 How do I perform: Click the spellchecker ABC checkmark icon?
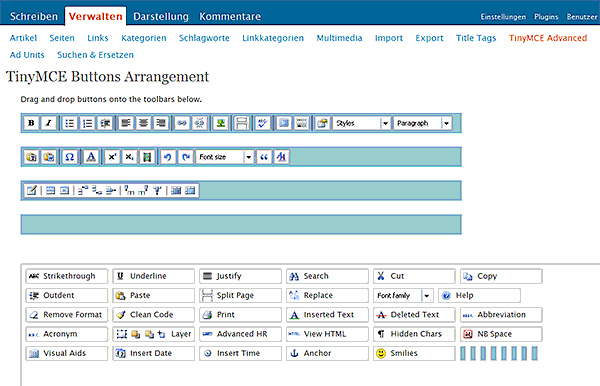coord(262,123)
